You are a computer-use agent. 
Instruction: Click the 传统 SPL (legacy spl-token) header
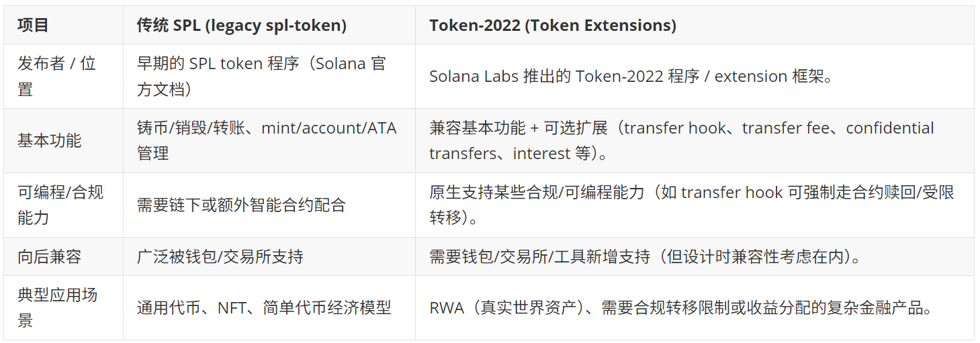(242, 26)
